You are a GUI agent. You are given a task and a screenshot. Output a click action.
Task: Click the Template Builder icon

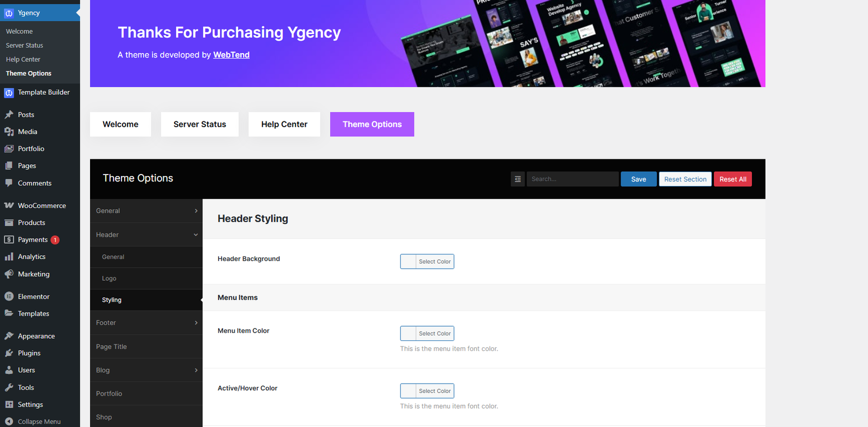(x=9, y=93)
